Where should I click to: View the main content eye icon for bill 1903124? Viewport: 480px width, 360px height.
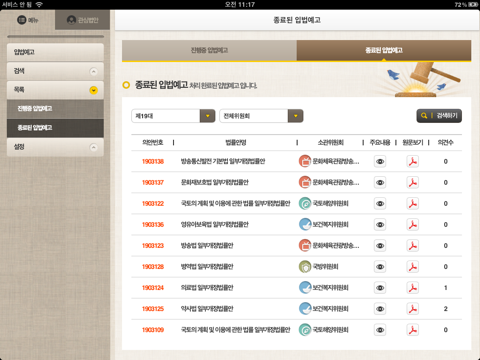pos(380,288)
